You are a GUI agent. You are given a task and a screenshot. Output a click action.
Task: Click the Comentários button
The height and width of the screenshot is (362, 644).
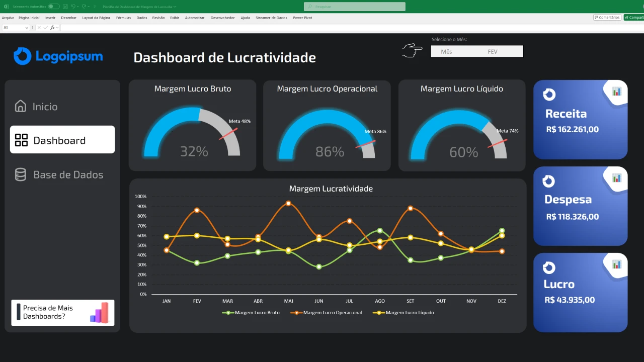[607, 18]
